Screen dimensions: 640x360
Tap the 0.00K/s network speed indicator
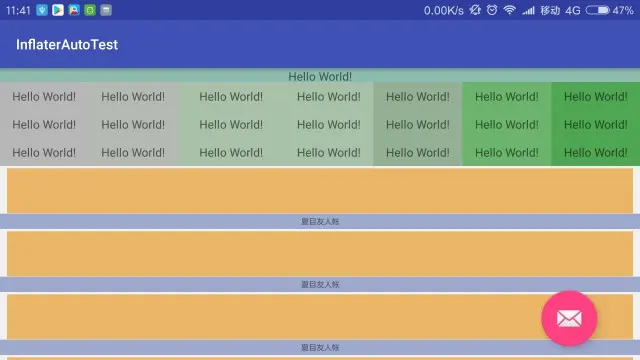pyautogui.click(x=444, y=10)
